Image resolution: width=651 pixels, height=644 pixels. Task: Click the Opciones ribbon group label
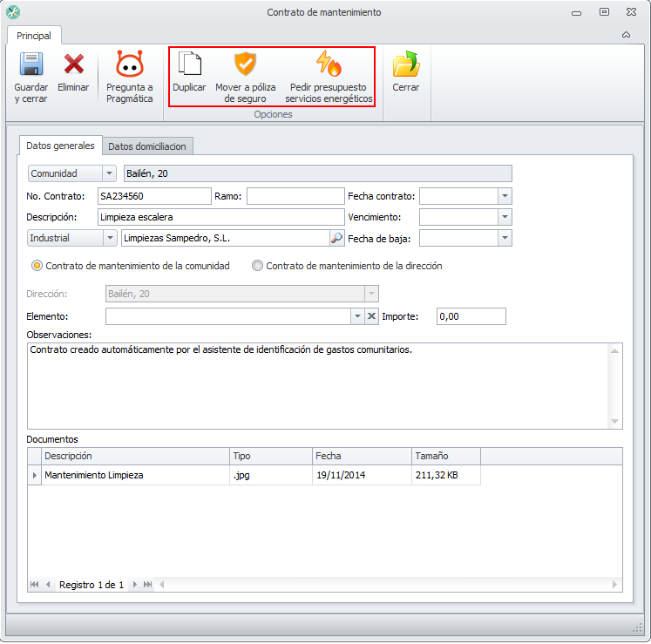coord(273,114)
